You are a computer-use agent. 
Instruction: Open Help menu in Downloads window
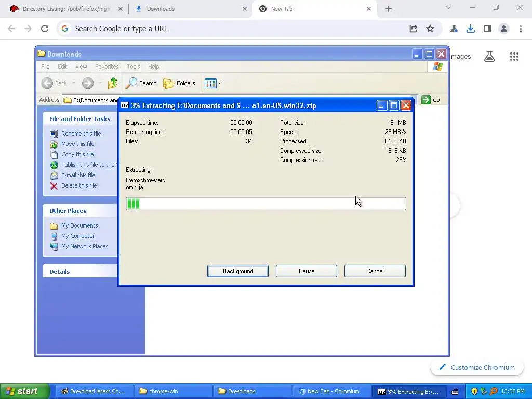[153, 66]
